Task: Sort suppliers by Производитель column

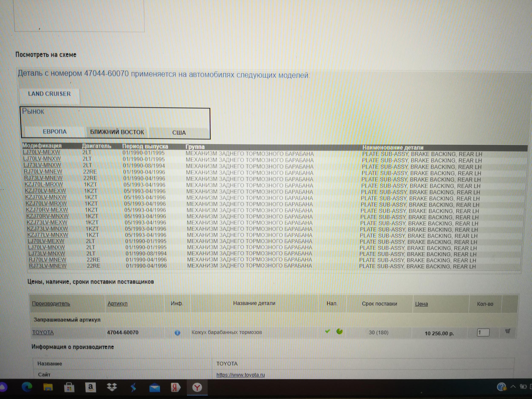Action: click(x=51, y=304)
